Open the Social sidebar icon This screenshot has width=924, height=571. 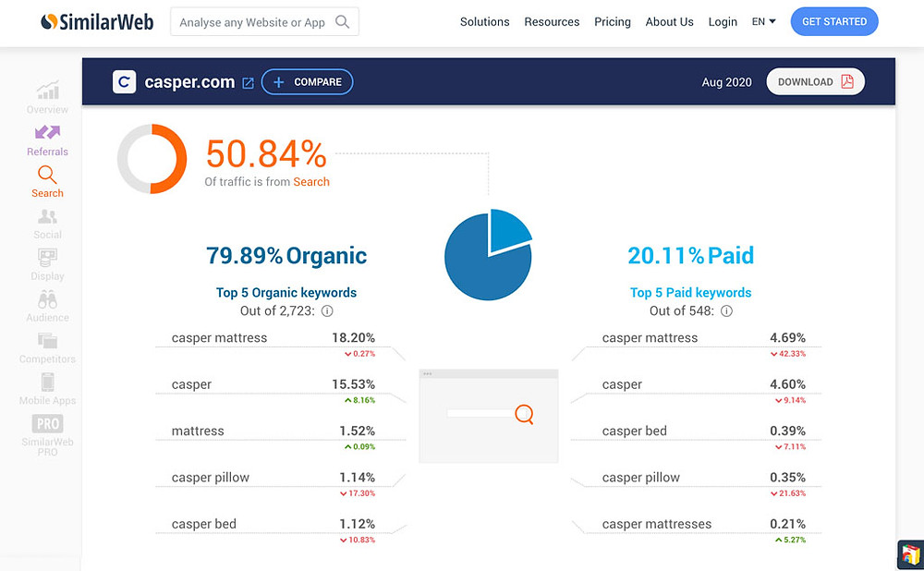47,217
